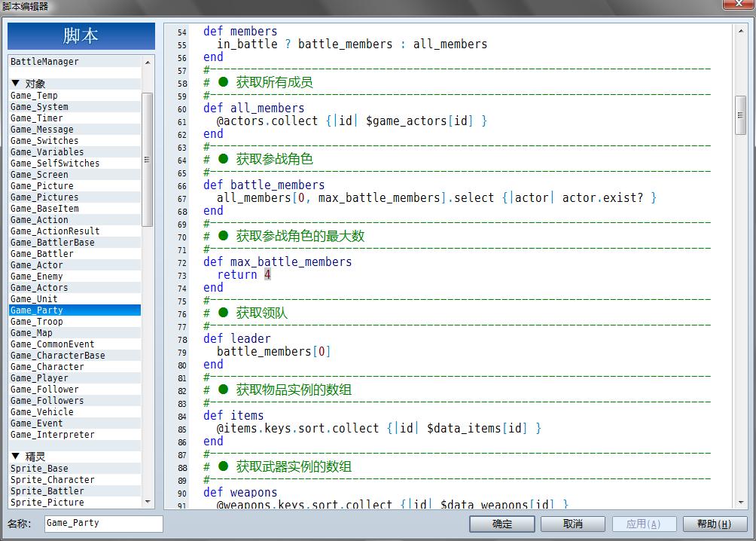Click the 'def max_battle_members' code line
The height and width of the screenshot is (541, 756).
click(x=277, y=261)
